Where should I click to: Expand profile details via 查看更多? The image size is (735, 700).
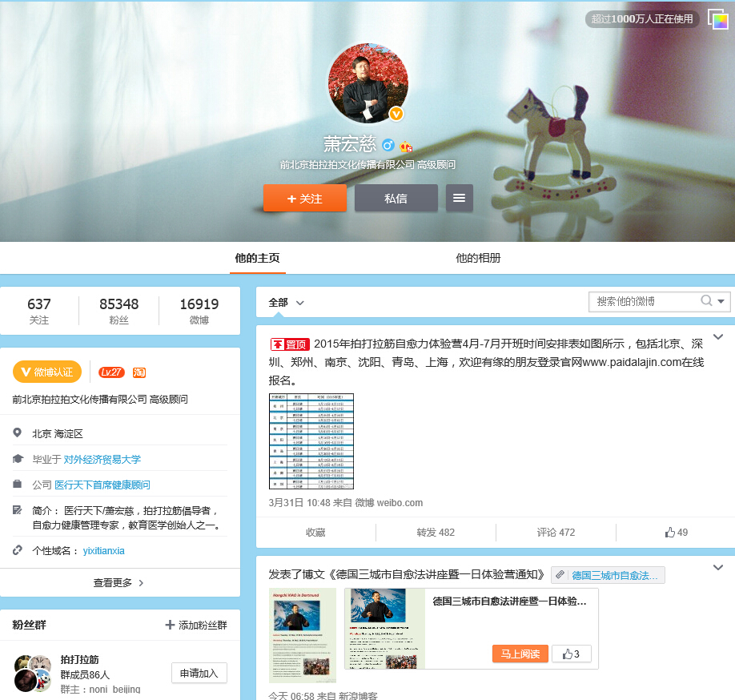pyautogui.click(x=119, y=582)
